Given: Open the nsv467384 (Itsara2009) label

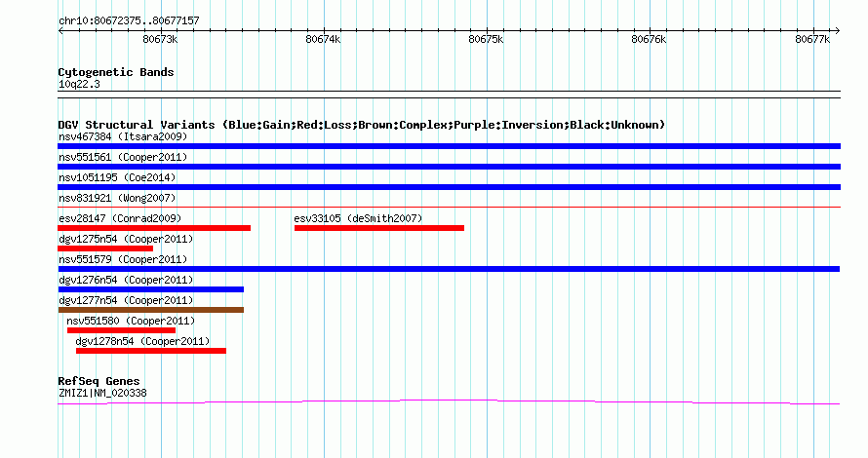Looking at the screenshot, I should 123,136.
